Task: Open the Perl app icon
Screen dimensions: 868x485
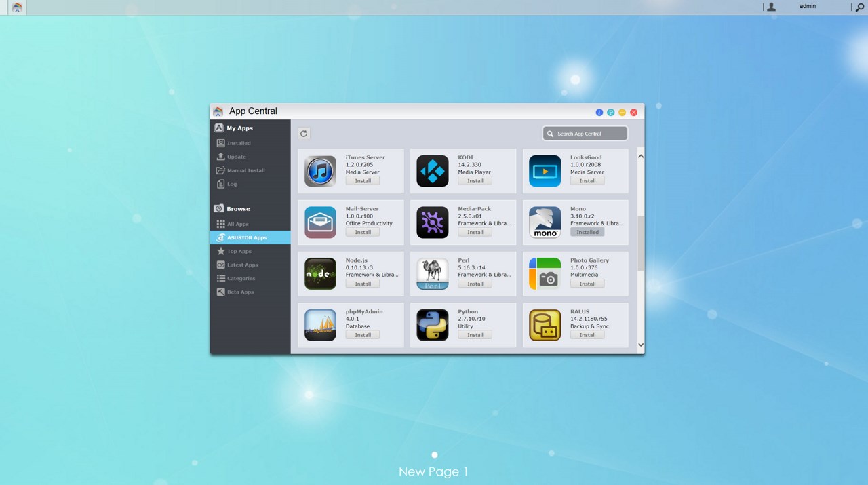Action: 433,274
